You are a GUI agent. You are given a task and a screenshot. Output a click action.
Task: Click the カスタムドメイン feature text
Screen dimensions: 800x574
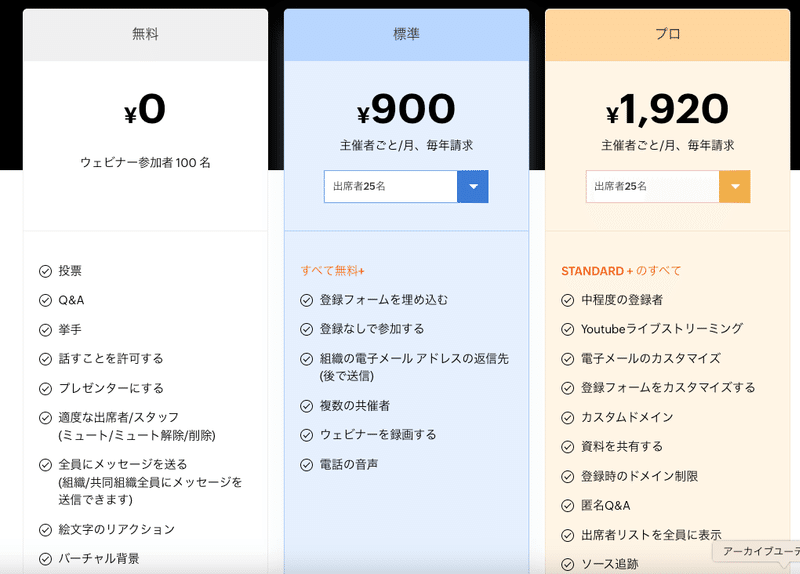tap(627, 417)
